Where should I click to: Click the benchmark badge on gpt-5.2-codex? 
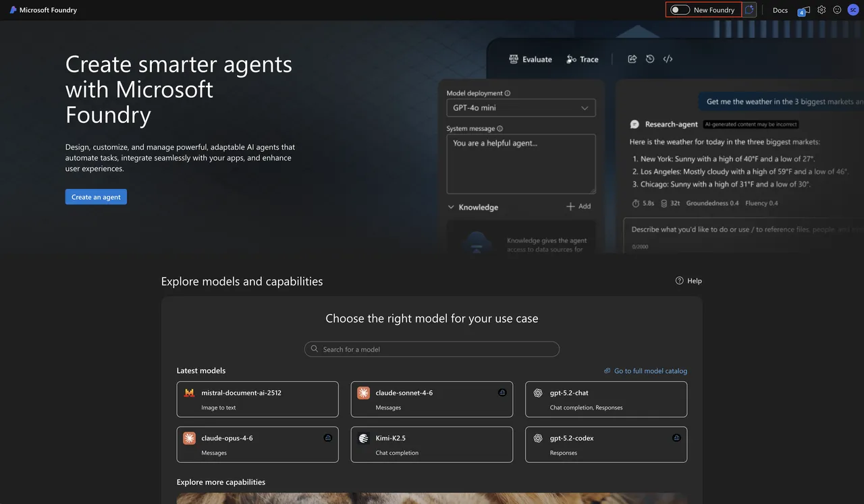pyautogui.click(x=676, y=437)
